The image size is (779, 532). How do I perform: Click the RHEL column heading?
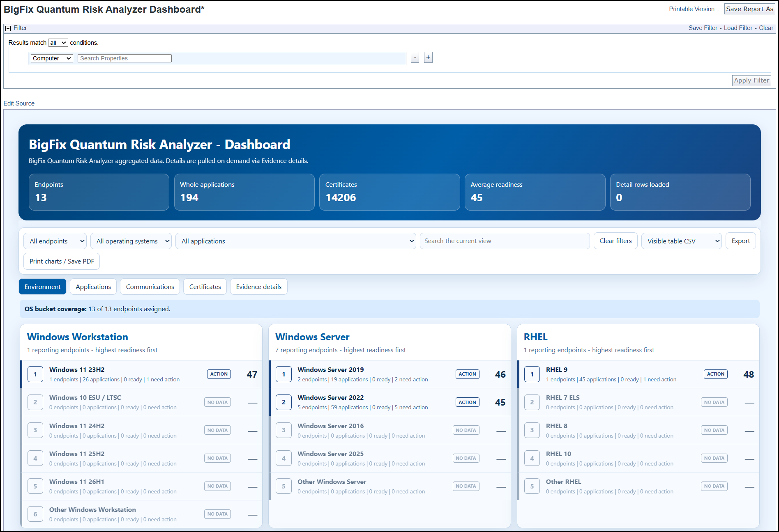pos(536,337)
